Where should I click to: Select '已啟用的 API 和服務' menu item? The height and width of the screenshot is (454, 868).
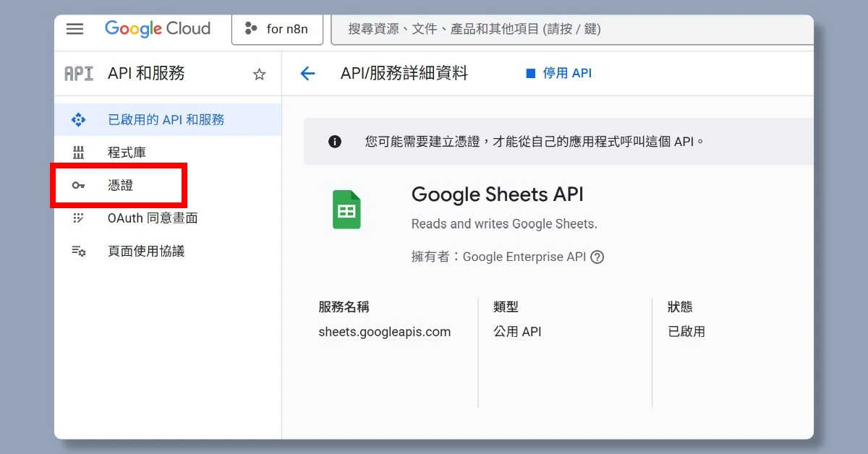click(x=168, y=120)
